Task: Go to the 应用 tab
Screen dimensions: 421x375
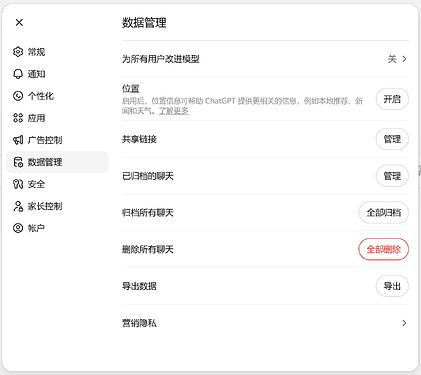Action: pos(57,118)
